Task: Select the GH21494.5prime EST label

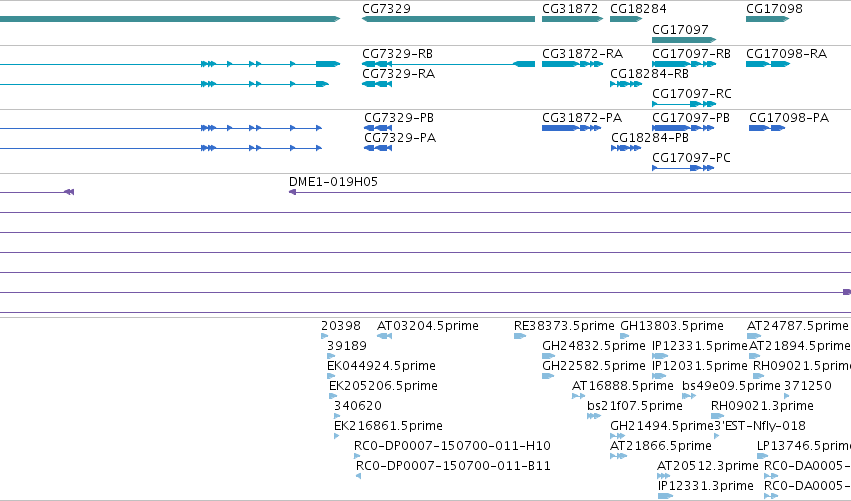Action: click(x=662, y=426)
